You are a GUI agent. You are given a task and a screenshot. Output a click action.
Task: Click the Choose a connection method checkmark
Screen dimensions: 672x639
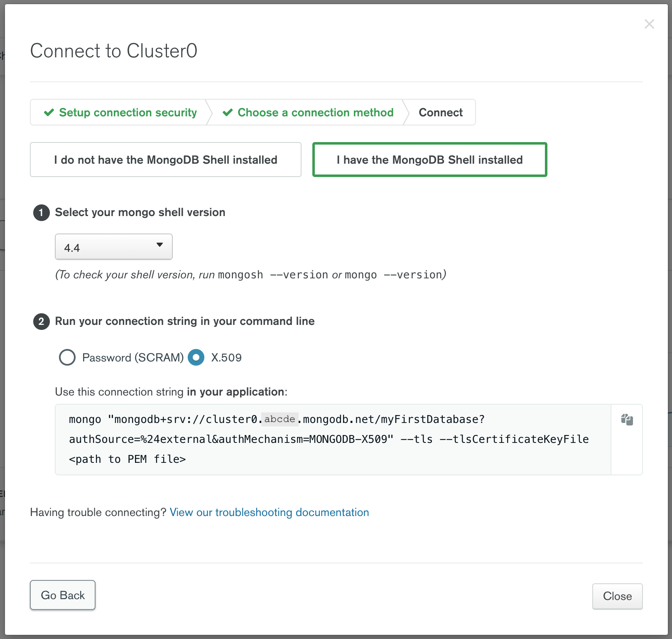coord(228,113)
